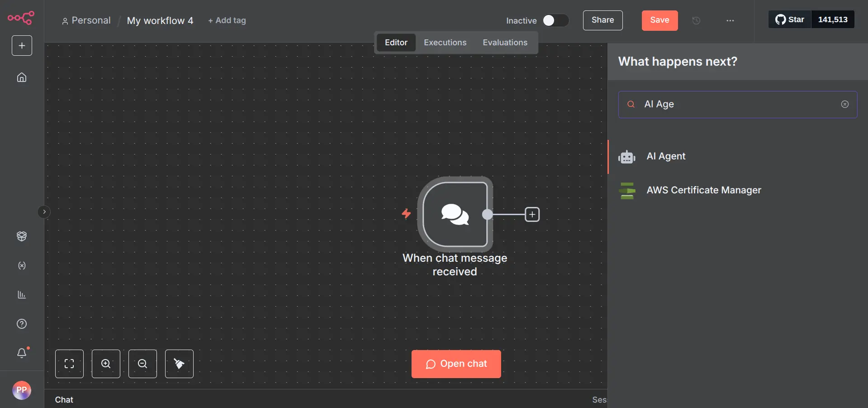The image size is (868, 408).
Task: Click the plus create new button in sidebar
Action: pos(22,46)
